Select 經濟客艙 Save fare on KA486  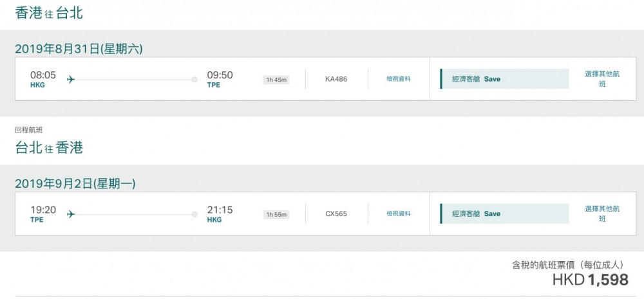[504, 79]
